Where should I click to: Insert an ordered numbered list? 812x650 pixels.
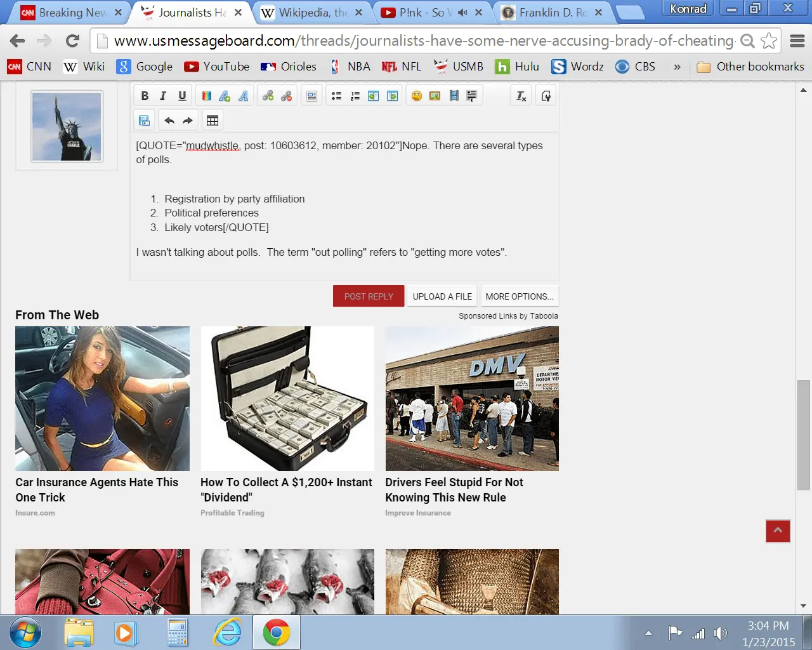pyautogui.click(x=355, y=96)
